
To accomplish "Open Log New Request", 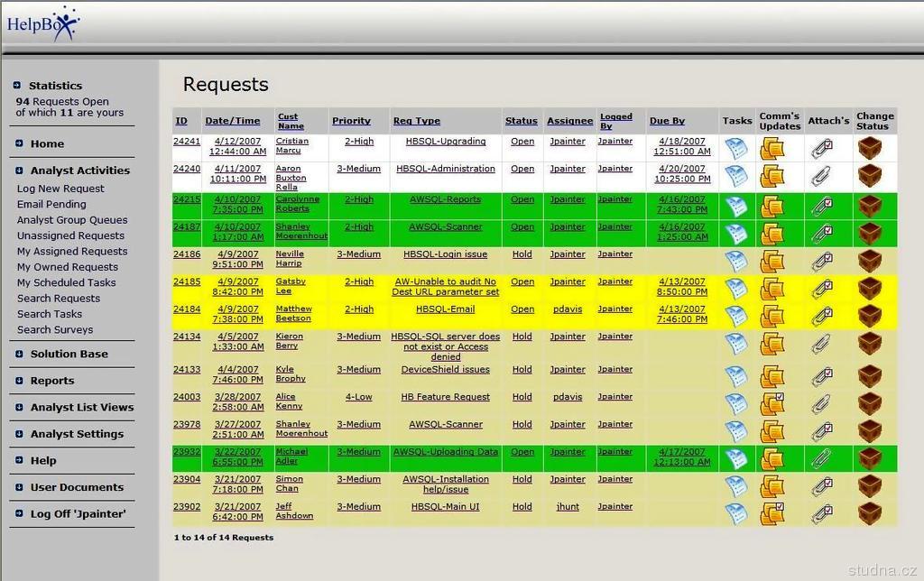I will click(60, 189).
